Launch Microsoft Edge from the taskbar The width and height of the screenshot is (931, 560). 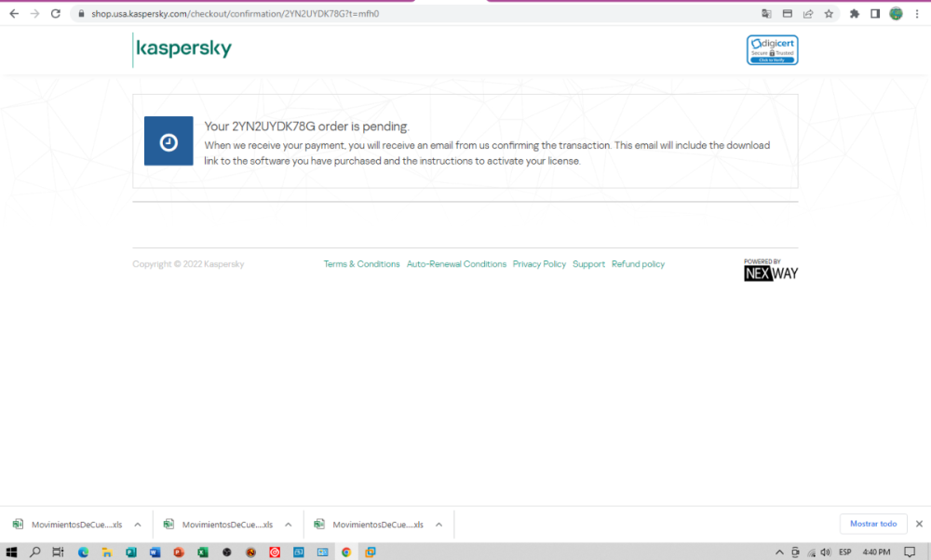coord(83,552)
